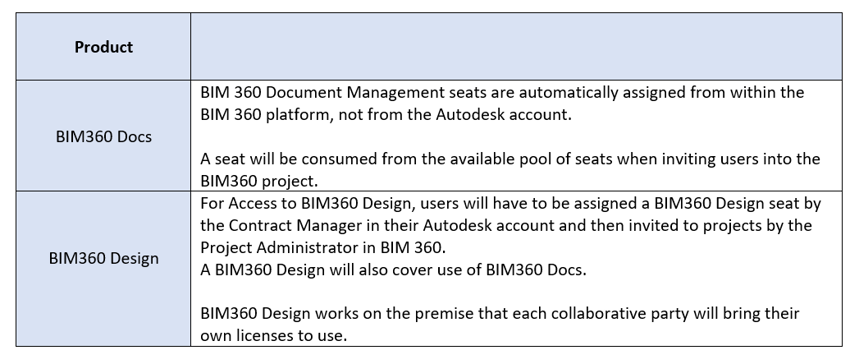Select the BIM360 Design row label

104,258
